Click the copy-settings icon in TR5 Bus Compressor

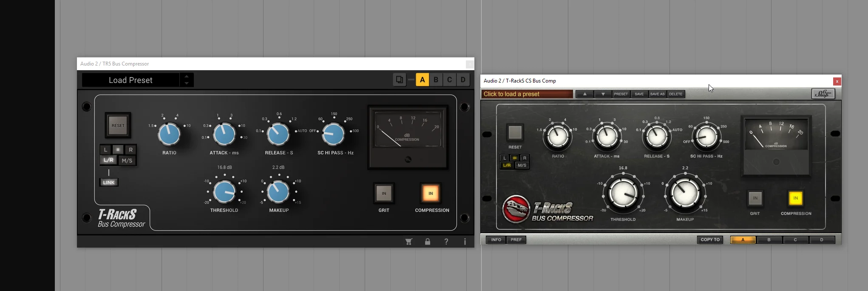point(400,80)
